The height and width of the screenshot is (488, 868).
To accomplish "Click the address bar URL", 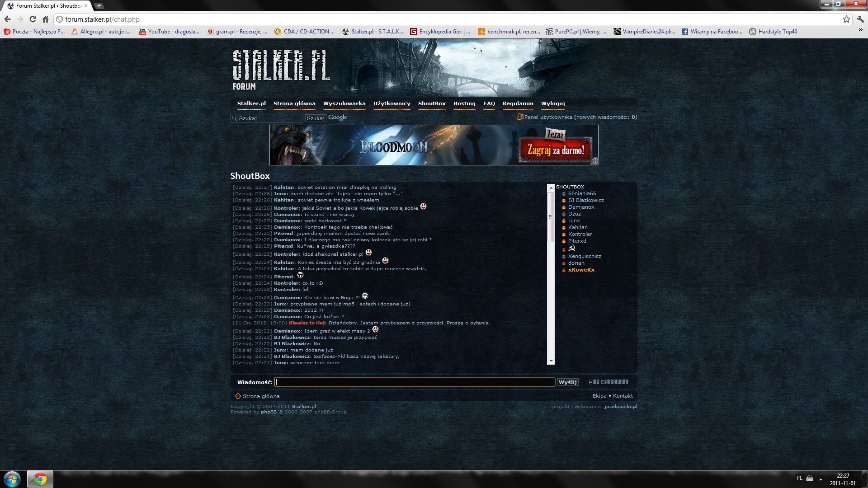I will click(x=102, y=19).
